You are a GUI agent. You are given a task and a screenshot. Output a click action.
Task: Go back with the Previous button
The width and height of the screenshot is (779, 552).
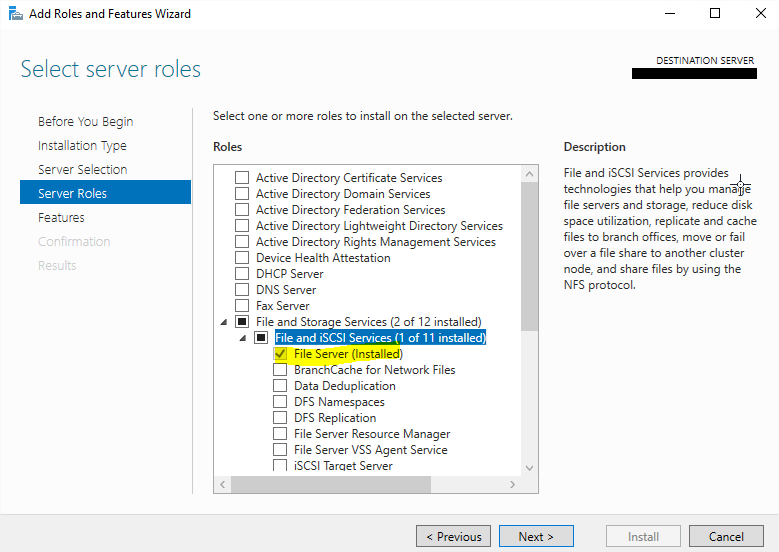[x=453, y=537]
